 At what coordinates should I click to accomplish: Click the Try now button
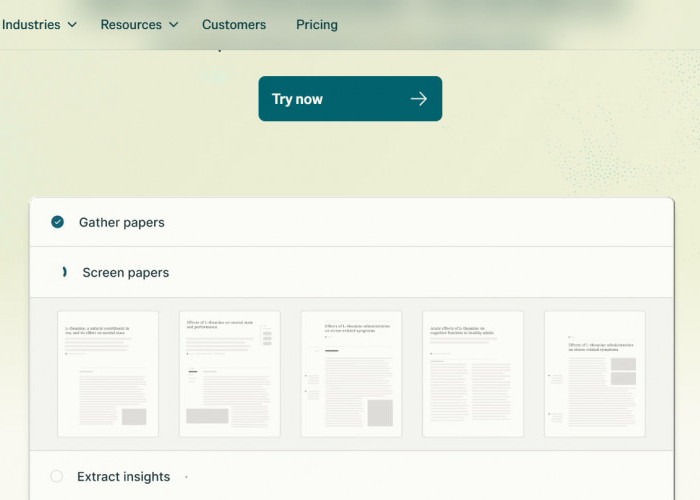(x=350, y=99)
